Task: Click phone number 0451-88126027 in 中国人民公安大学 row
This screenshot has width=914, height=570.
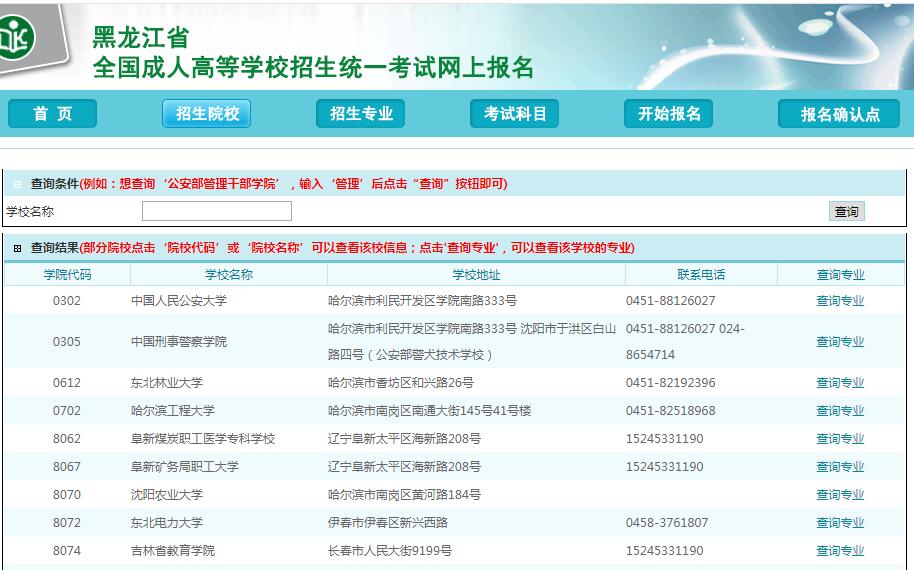Action: [x=670, y=301]
